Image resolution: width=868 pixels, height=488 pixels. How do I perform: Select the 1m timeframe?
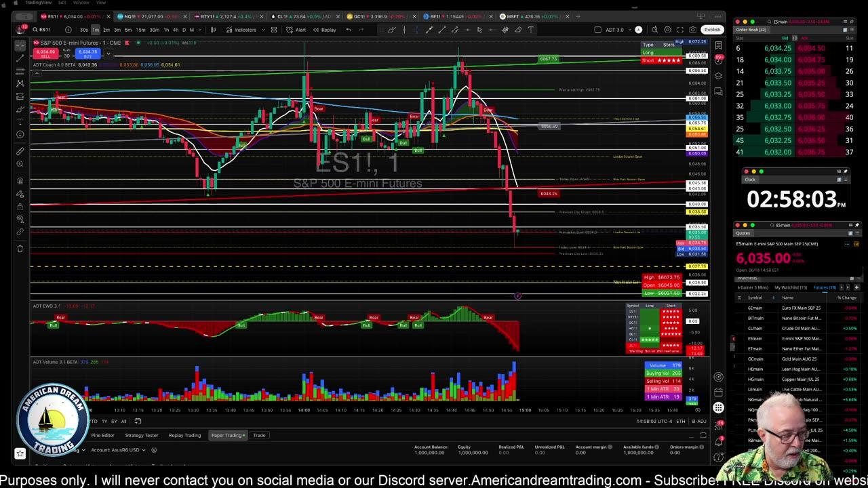pyautogui.click(x=96, y=30)
